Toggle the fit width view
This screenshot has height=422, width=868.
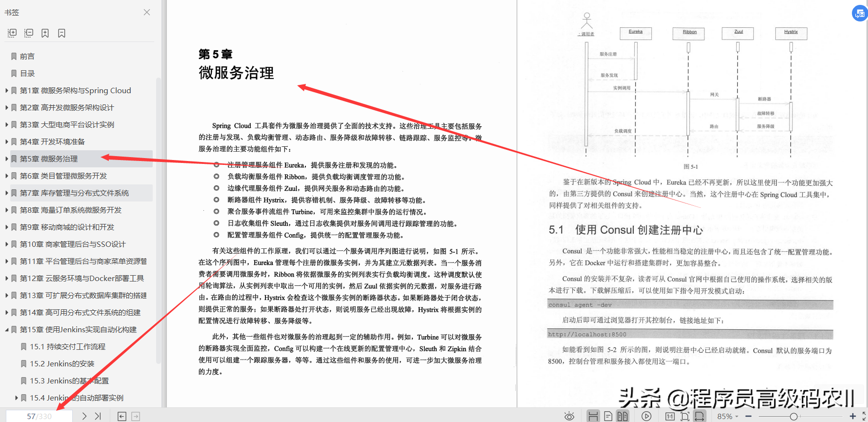[x=700, y=416]
